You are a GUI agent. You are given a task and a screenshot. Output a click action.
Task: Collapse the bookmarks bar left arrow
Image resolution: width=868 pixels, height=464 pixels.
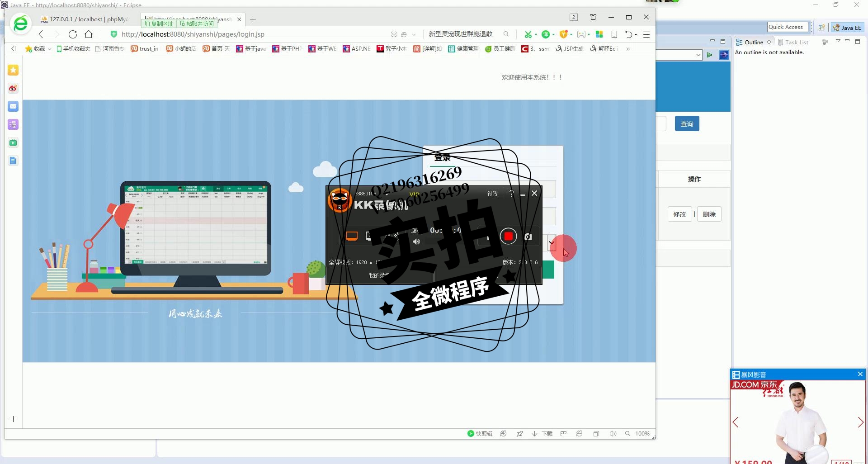[x=14, y=48]
